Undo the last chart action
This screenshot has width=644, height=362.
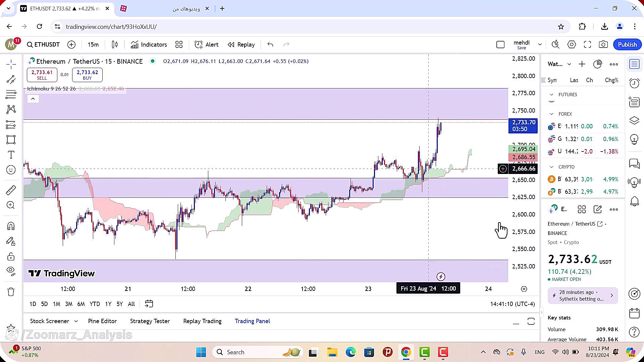270,45
